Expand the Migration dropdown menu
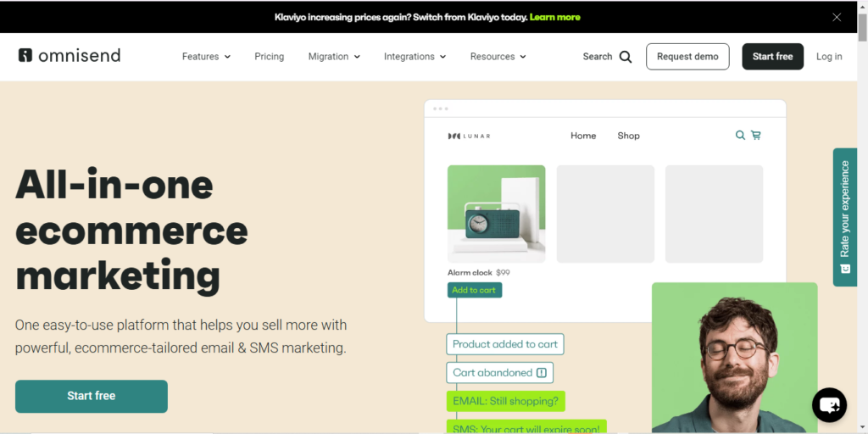Image resolution: width=868 pixels, height=434 pixels. click(x=334, y=57)
